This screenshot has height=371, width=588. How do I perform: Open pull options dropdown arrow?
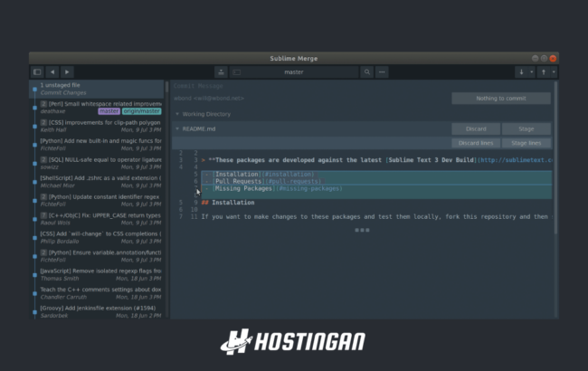click(x=531, y=72)
